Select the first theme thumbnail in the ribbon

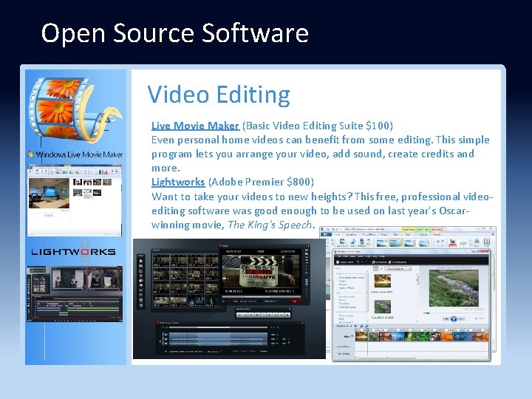pos(382,243)
